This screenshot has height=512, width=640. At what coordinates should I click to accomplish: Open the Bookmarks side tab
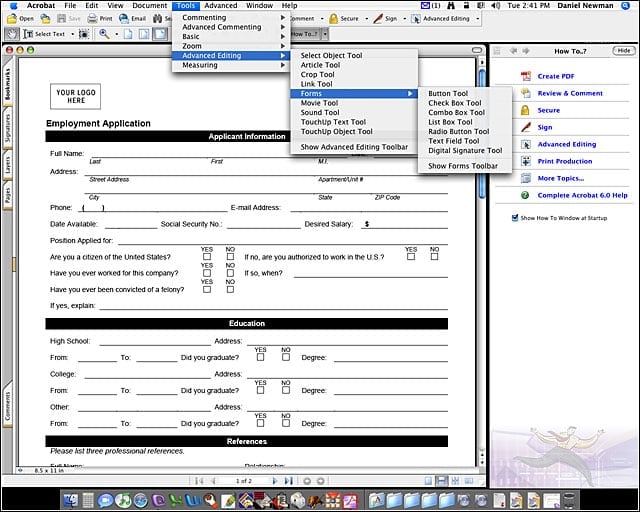pyautogui.click(x=7, y=84)
